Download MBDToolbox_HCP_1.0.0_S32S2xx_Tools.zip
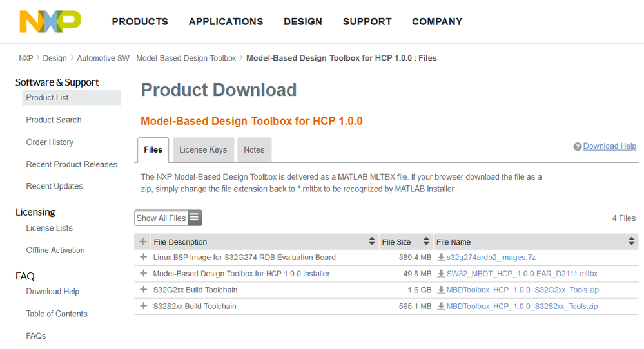This screenshot has width=644, height=349. [522, 307]
